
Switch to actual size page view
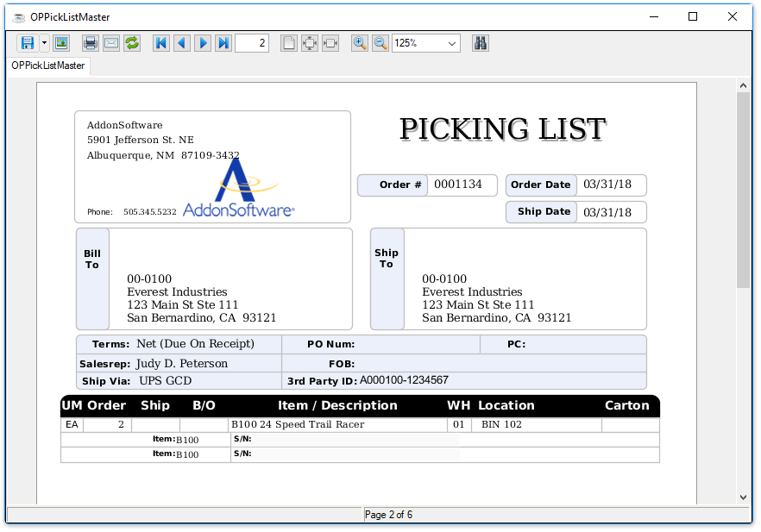point(289,43)
